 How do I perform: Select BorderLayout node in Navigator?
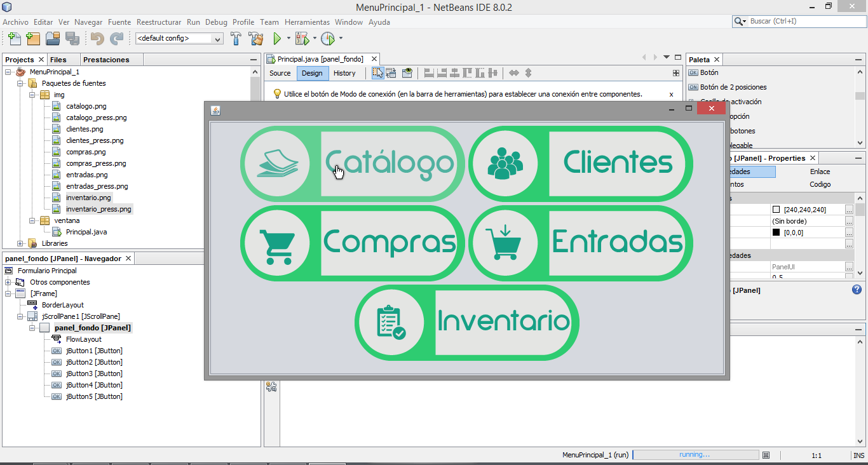click(63, 305)
